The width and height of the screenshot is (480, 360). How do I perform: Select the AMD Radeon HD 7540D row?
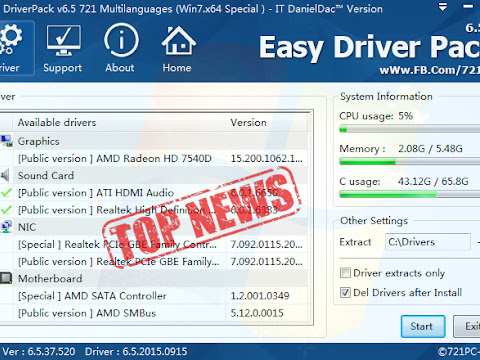(155, 158)
